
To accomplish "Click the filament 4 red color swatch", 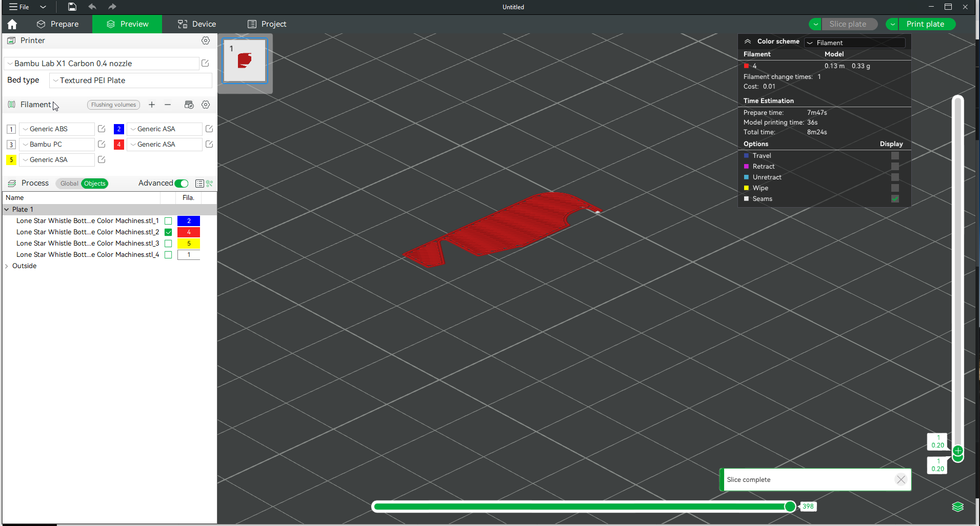I will point(119,145).
